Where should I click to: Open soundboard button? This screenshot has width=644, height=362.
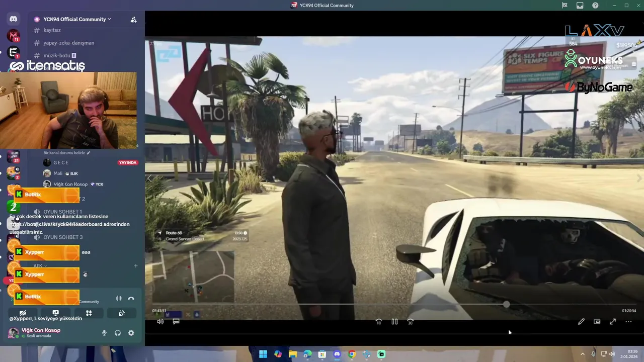(x=122, y=313)
